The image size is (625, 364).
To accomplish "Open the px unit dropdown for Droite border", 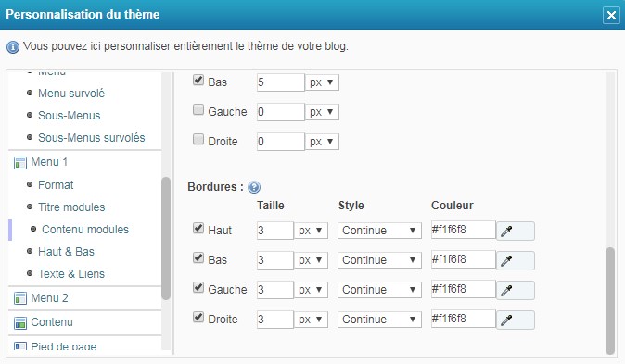I will (311, 320).
